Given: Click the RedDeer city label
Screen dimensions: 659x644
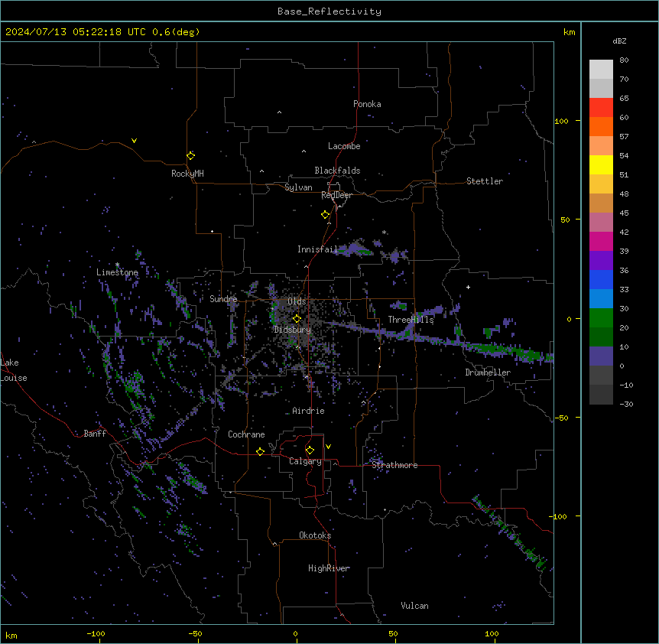Looking at the screenshot, I should pos(336,195).
